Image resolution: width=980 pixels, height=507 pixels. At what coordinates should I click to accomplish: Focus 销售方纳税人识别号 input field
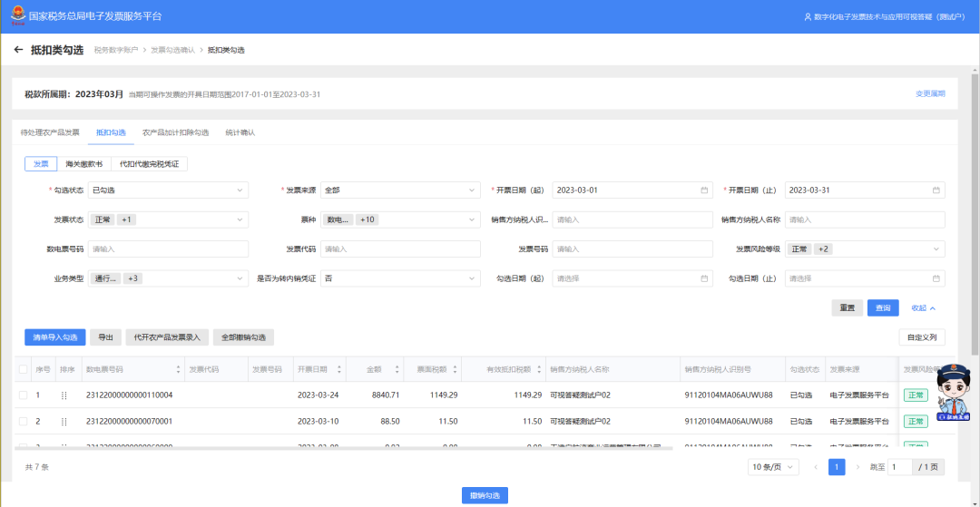pyautogui.click(x=632, y=219)
